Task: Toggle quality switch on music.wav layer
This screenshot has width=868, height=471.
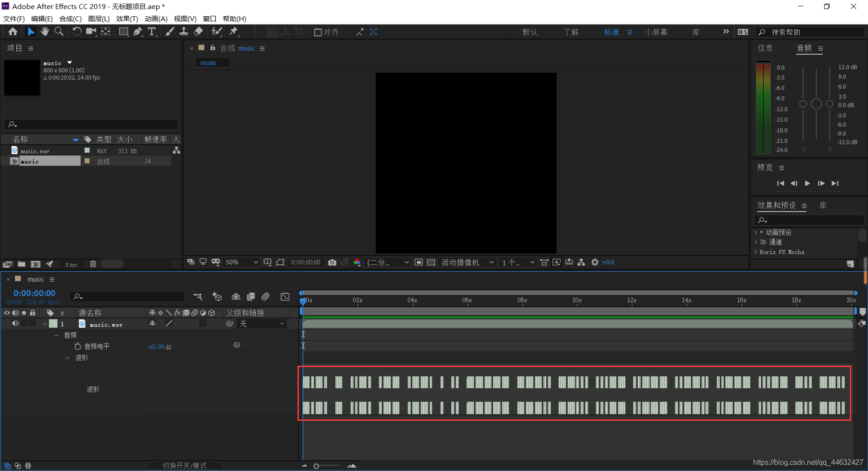Action: pos(169,324)
